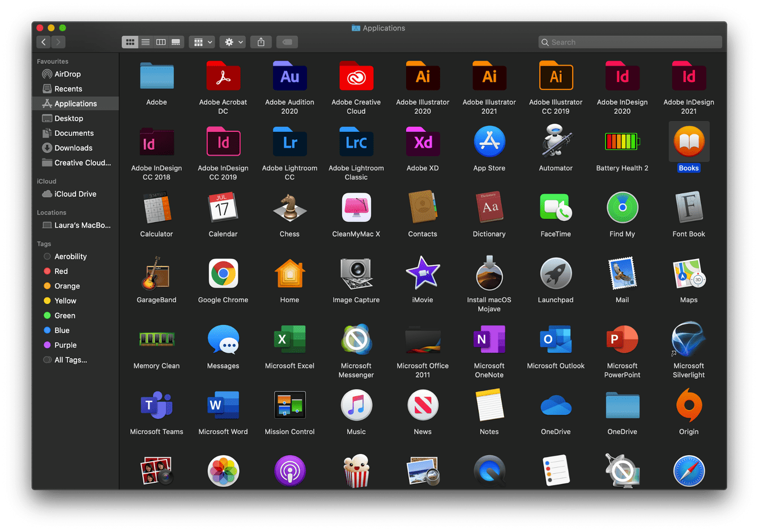Select the Origin app icon
This screenshot has height=532, width=759.
point(689,405)
